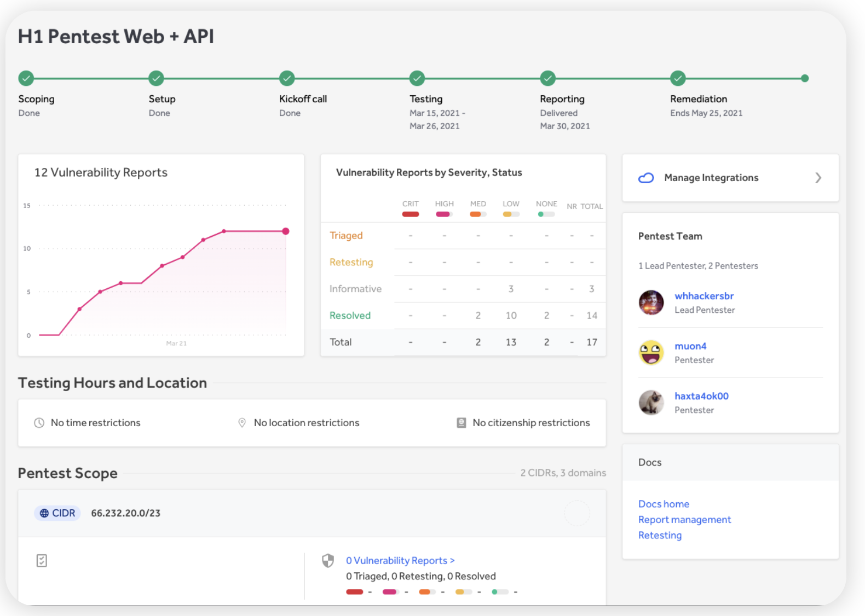This screenshot has width=865, height=616.
Task: Click muon4's smiley face avatar
Action: coord(651,352)
